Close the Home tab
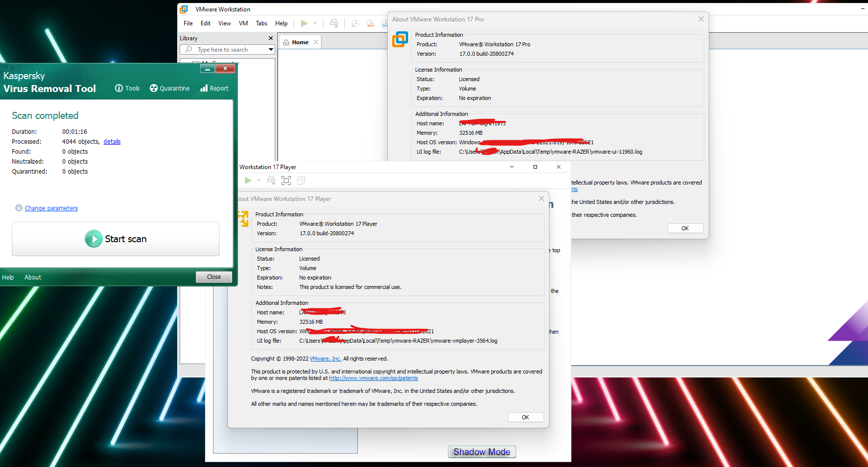Screen dimensions: 868x467 [316, 42]
